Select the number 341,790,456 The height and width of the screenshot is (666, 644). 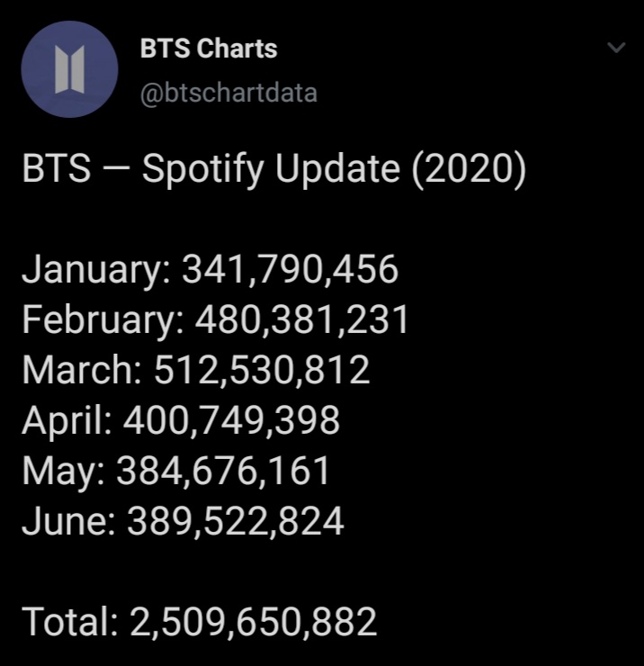290,270
